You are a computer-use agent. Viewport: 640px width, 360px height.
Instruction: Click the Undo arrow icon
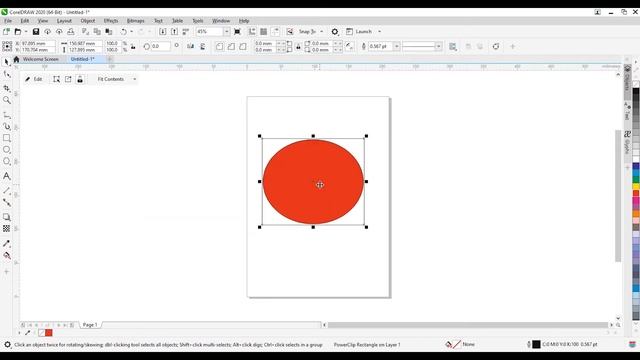tap(123, 31)
